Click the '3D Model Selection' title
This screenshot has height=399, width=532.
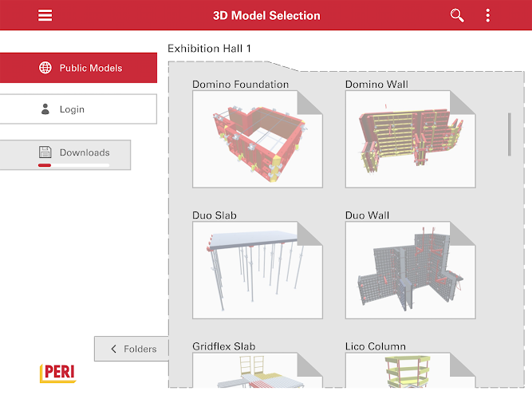point(266,16)
